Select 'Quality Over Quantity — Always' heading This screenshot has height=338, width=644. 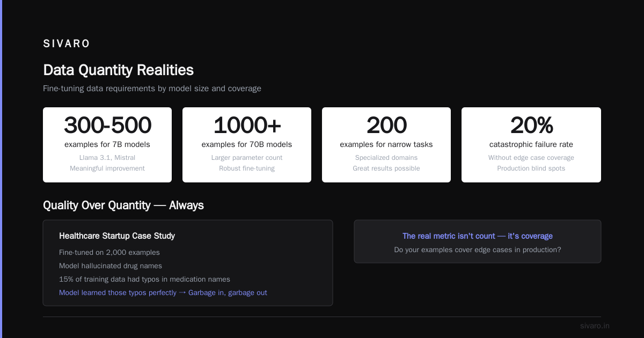point(123,205)
